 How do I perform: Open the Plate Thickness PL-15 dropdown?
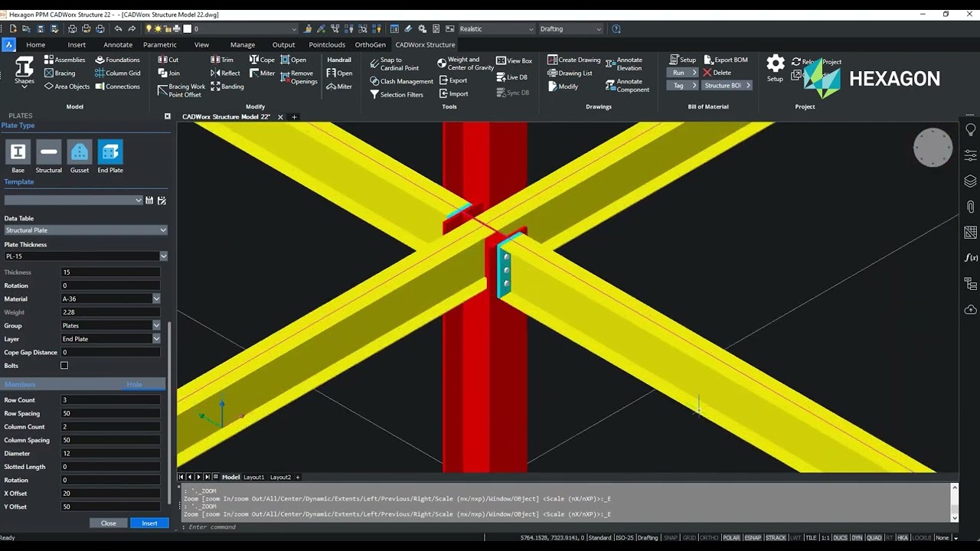click(x=86, y=256)
